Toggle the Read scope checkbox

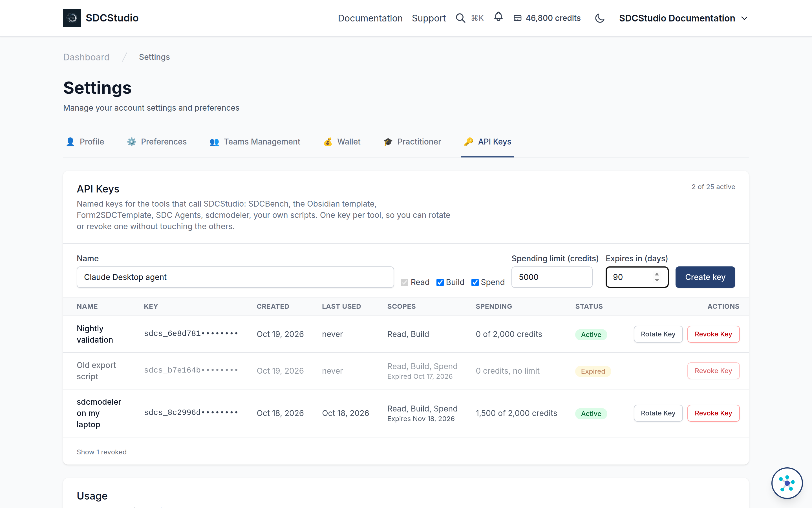click(404, 283)
